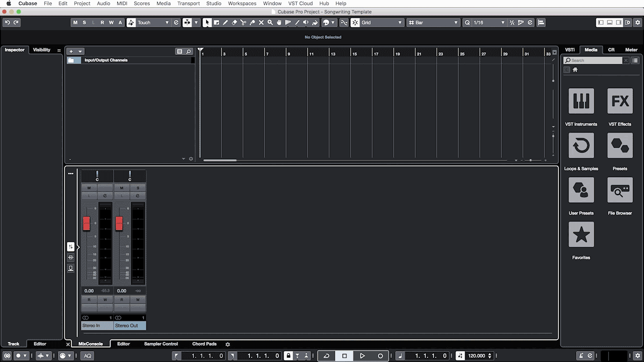Switch to the Chord Pads tab
Viewport: 644px width, 362px height.
tap(204, 343)
